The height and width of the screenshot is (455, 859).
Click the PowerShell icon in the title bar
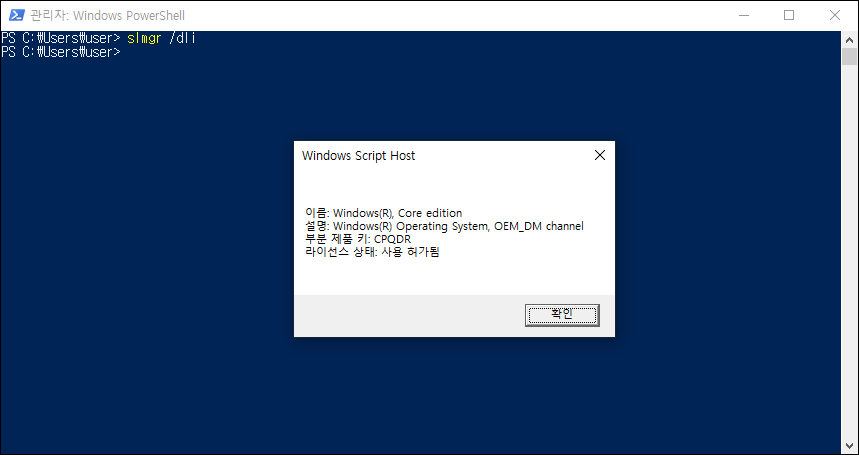[17, 15]
